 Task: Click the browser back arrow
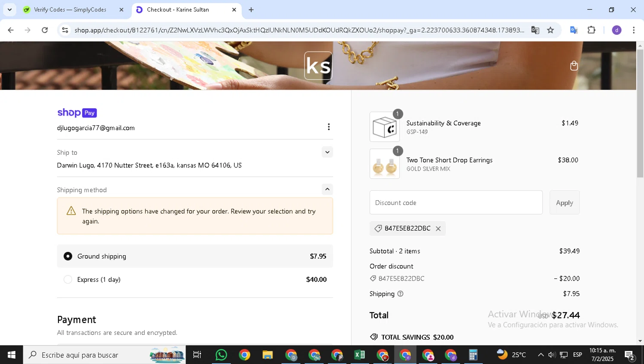11,30
